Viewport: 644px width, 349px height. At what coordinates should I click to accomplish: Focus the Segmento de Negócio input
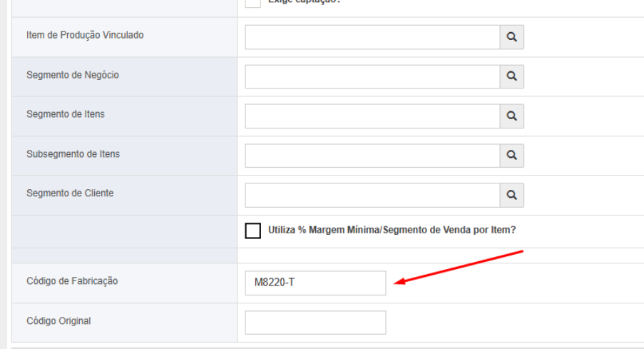point(372,76)
